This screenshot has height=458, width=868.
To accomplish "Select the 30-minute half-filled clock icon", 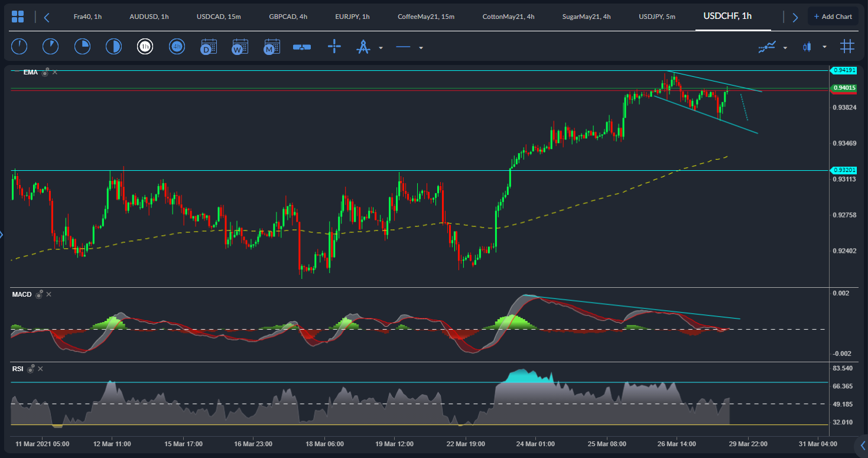I will coord(113,47).
